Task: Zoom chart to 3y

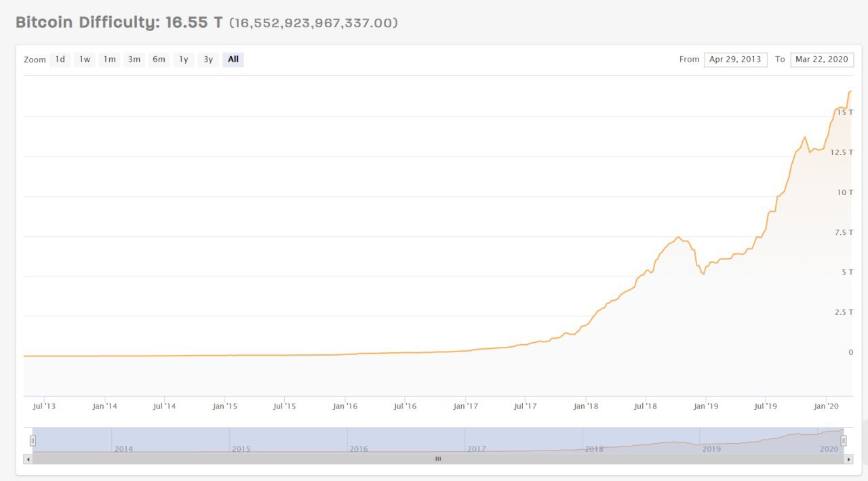Action: 208,60
